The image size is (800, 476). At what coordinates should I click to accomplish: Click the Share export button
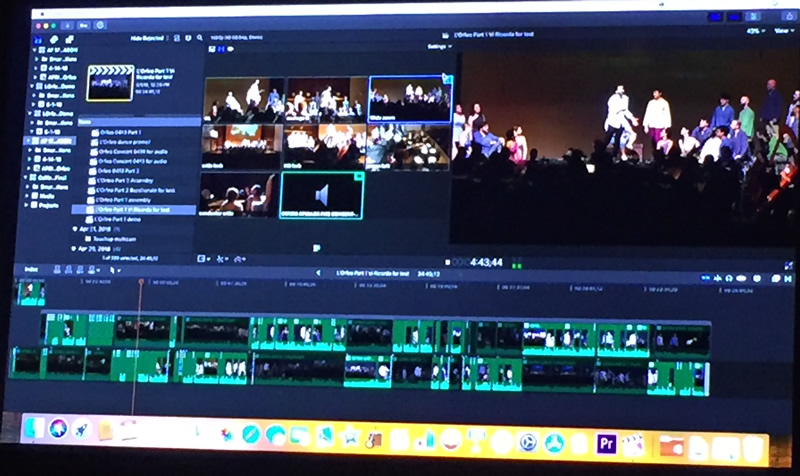(x=789, y=16)
